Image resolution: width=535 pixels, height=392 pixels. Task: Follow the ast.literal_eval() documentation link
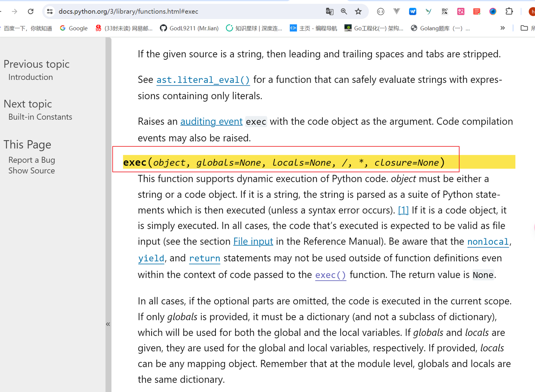point(203,79)
